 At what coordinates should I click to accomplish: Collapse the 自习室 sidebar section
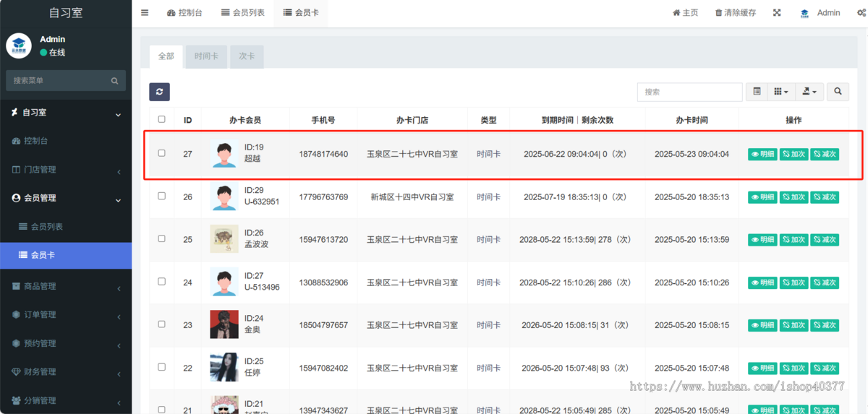[66, 113]
